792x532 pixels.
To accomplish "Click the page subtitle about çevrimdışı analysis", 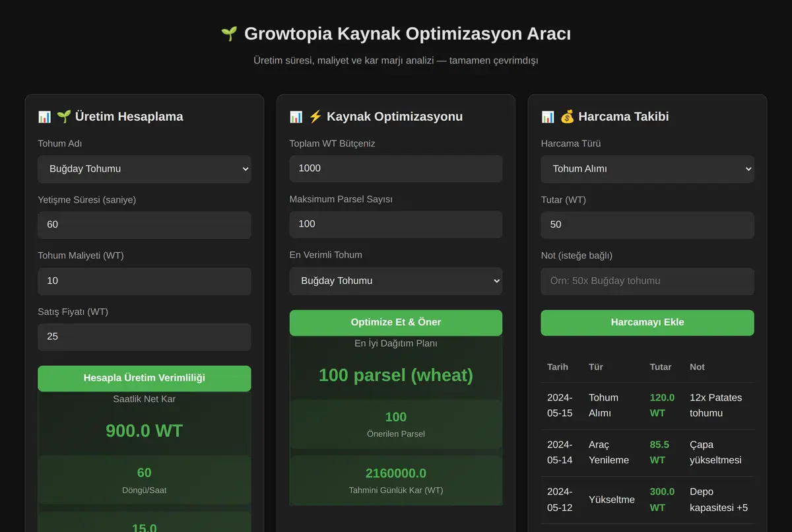I will pyautogui.click(x=396, y=61).
